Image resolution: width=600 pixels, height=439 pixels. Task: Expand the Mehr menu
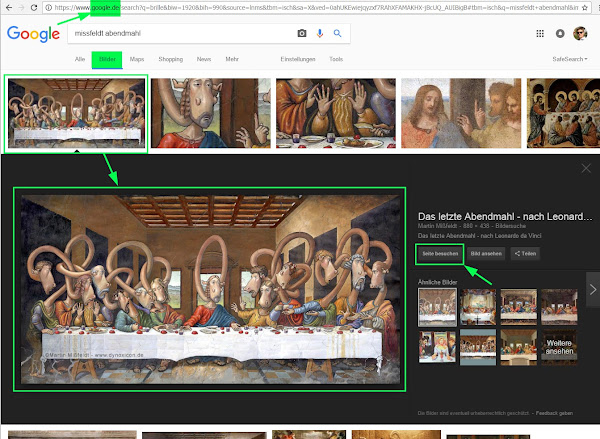point(232,59)
